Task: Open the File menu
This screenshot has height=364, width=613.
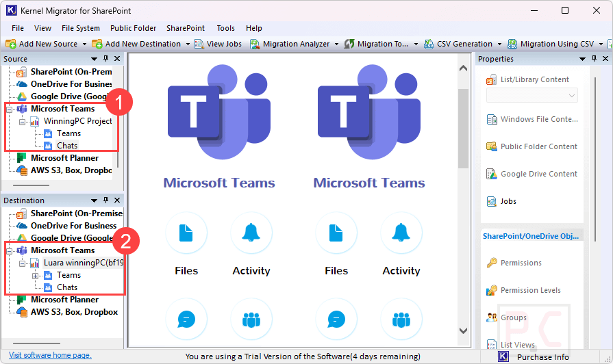Action: click(x=18, y=28)
